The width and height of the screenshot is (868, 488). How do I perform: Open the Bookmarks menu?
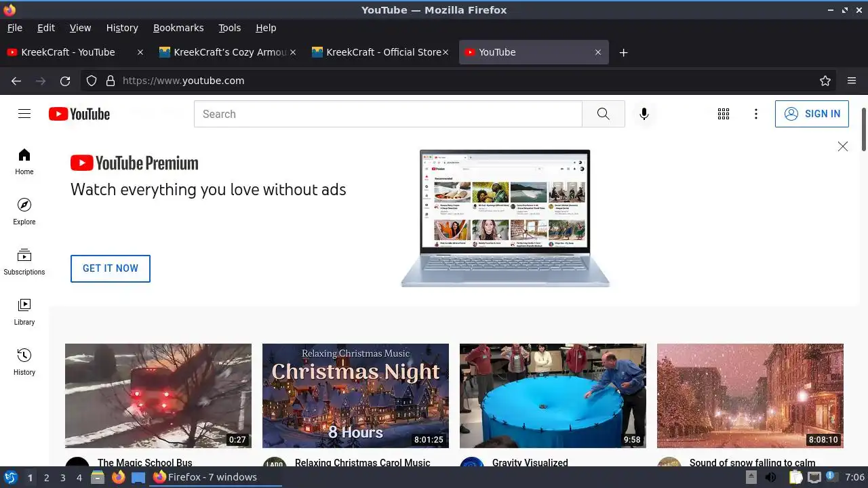pyautogui.click(x=178, y=28)
